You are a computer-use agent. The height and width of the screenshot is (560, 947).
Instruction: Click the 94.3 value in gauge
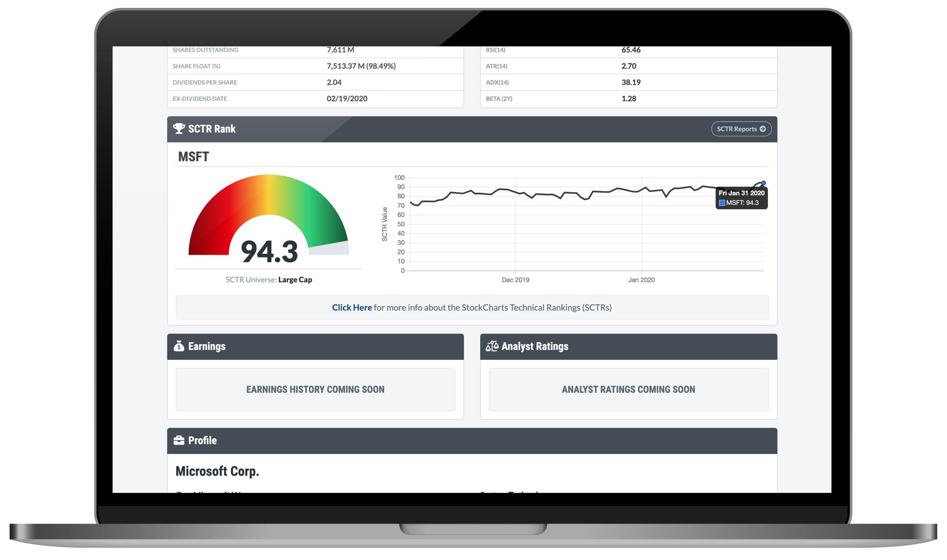coord(269,251)
